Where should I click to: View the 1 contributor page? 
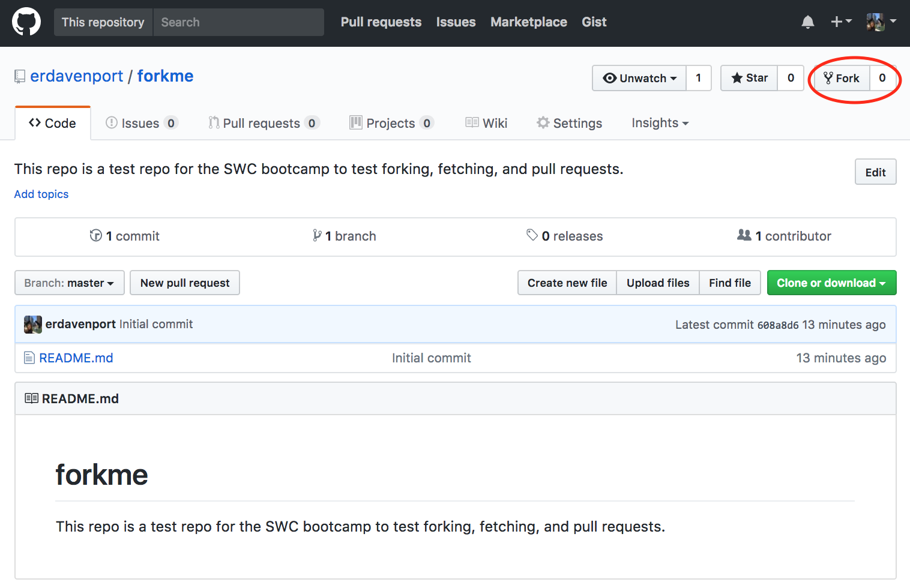(784, 236)
